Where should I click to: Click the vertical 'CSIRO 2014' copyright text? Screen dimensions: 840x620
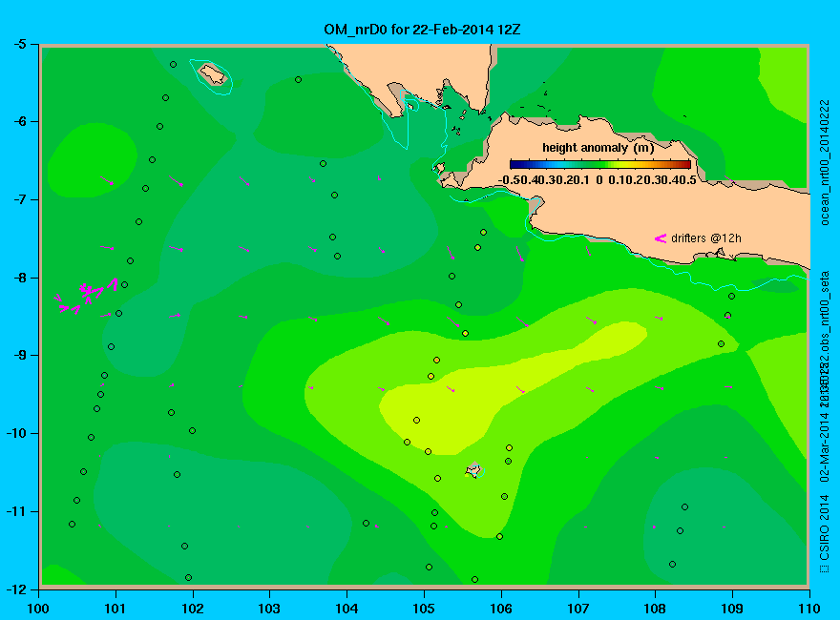click(x=825, y=527)
